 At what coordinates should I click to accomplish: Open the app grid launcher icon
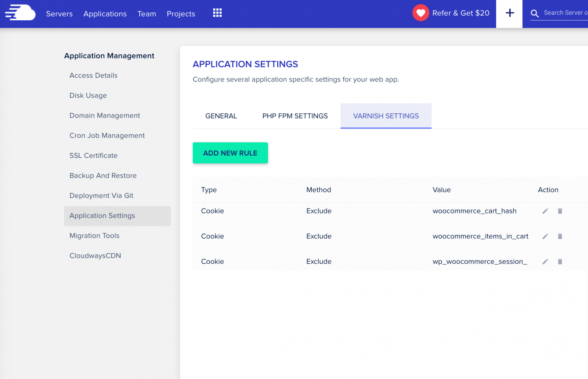pyautogui.click(x=217, y=13)
